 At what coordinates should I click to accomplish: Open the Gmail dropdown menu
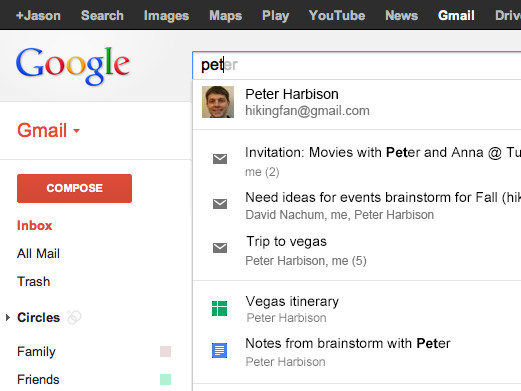coord(49,130)
